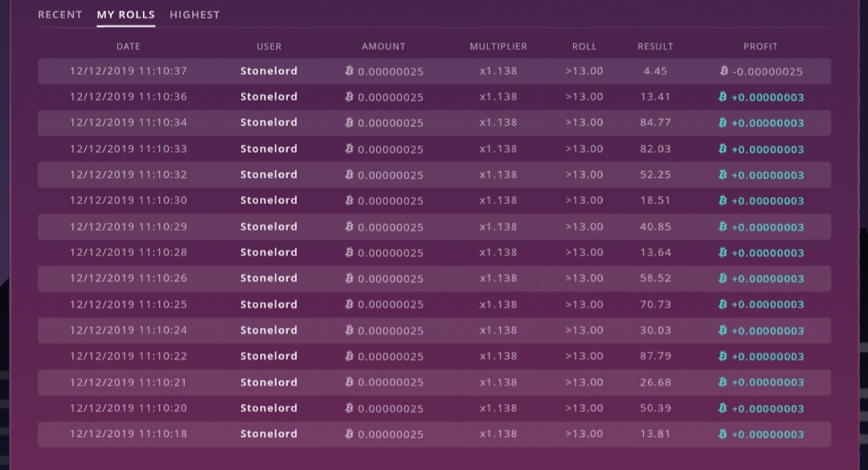This screenshot has height=470, width=868.
Task: Click amount bitcoin icon in 11:10:34 row
Action: point(349,122)
